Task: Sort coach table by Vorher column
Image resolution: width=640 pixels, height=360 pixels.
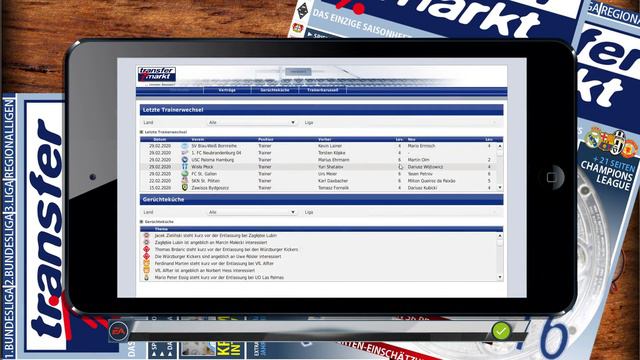Action: (x=325, y=140)
